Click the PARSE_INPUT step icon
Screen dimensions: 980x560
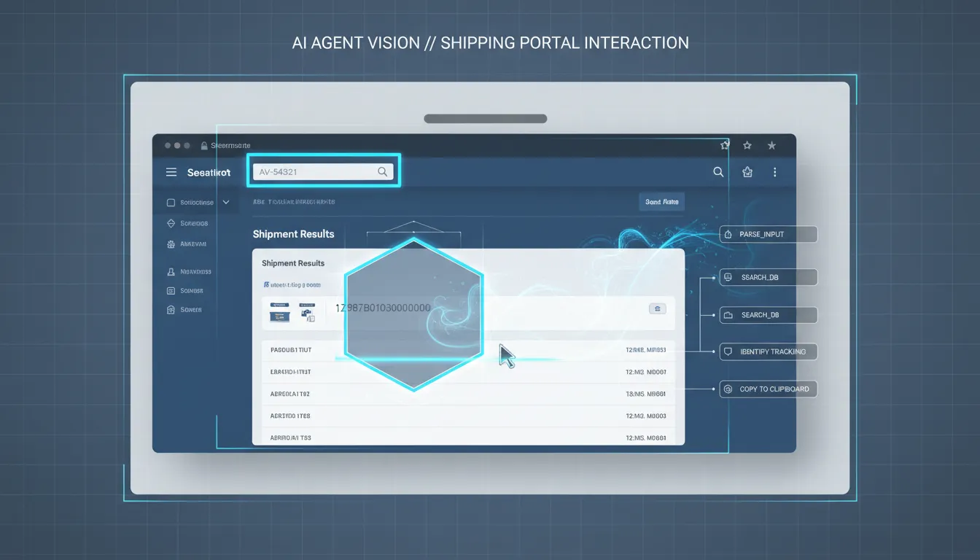(x=728, y=235)
